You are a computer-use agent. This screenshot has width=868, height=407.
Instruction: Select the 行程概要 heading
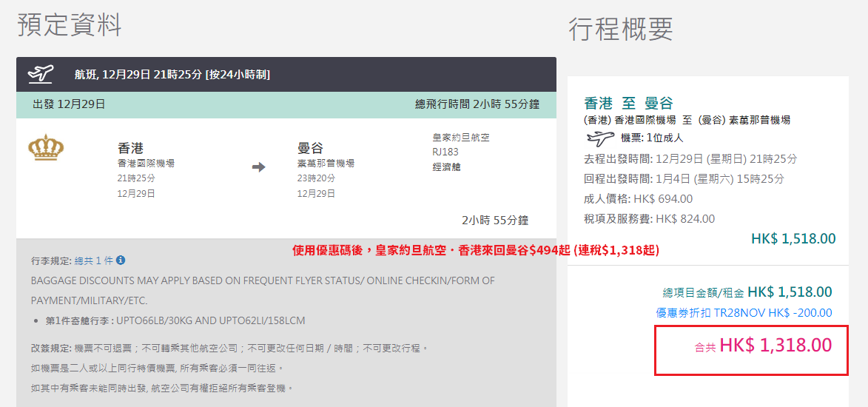621,29
